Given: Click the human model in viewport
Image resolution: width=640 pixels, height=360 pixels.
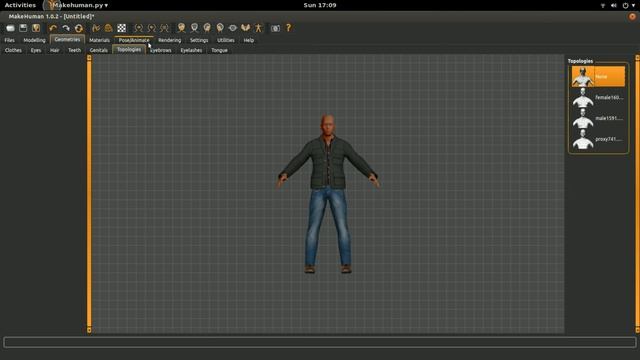Looking at the screenshot, I should pos(328,194).
